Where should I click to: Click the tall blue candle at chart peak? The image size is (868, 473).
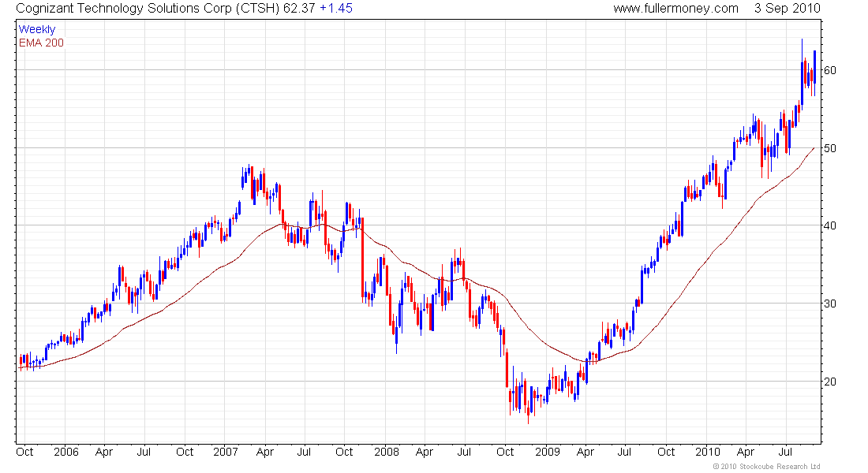click(802, 73)
